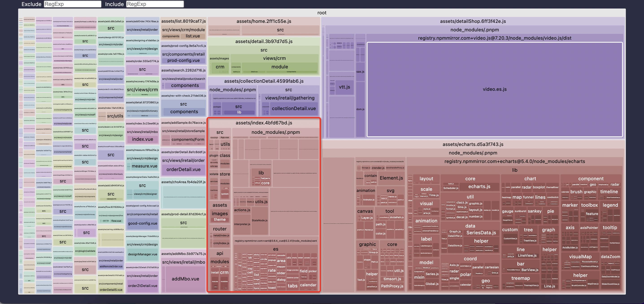Click the Exclude RegExp input field
The height and width of the screenshot is (304, 644).
point(72,4)
